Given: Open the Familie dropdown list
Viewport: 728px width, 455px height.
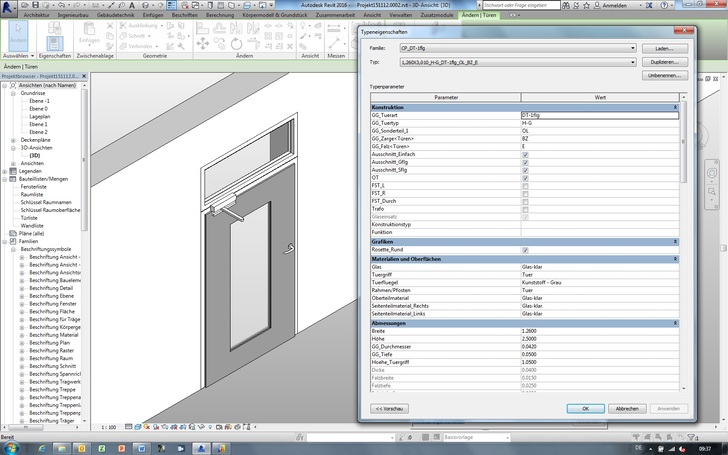Looking at the screenshot, I should click(633, 48).
